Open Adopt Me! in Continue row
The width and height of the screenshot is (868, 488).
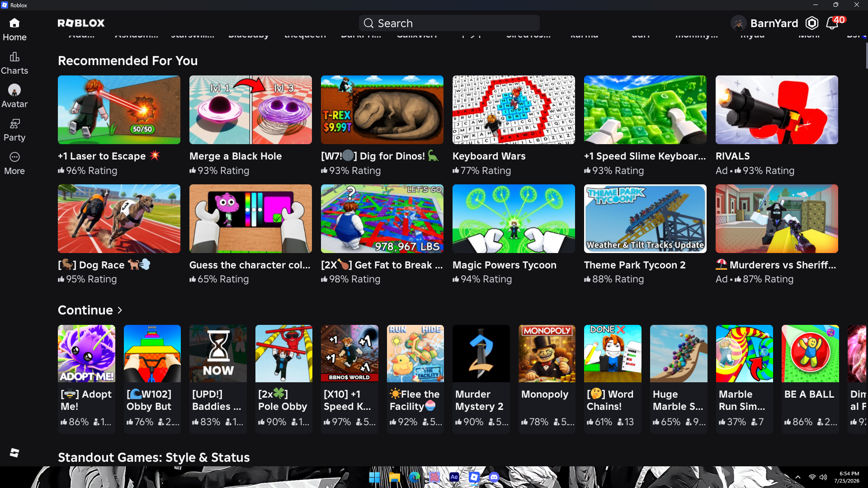coord(86,353)
